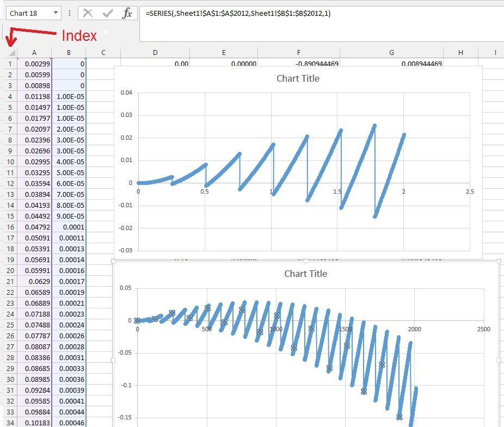Click the Enter checkmark formula icon
The height and width of the screenshot is (427, 504).
[108, 13]
